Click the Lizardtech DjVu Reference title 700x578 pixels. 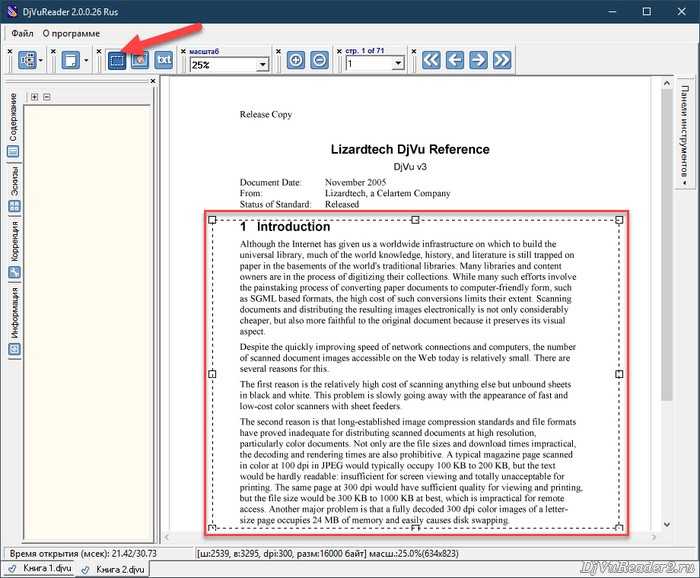click(410, 150)
